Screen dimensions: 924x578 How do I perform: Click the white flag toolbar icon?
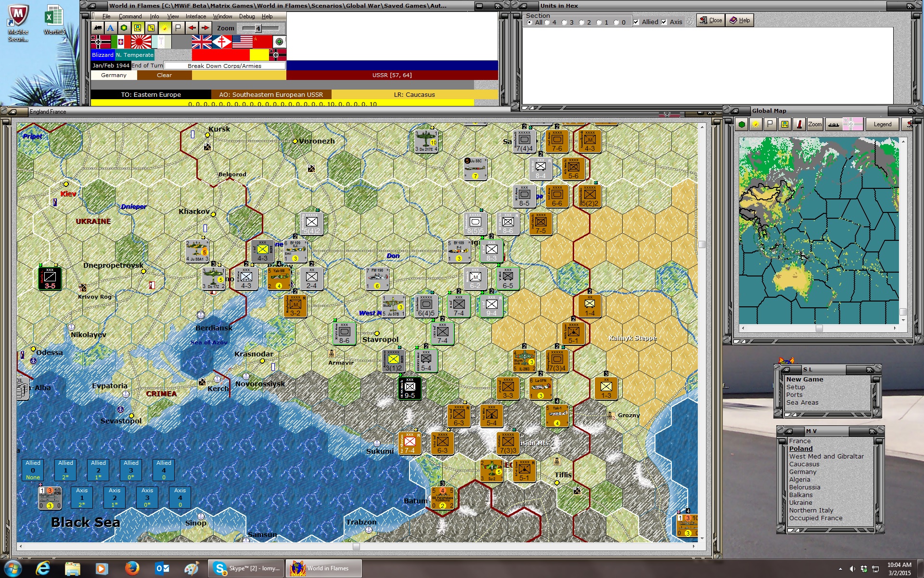click(178, 28)
